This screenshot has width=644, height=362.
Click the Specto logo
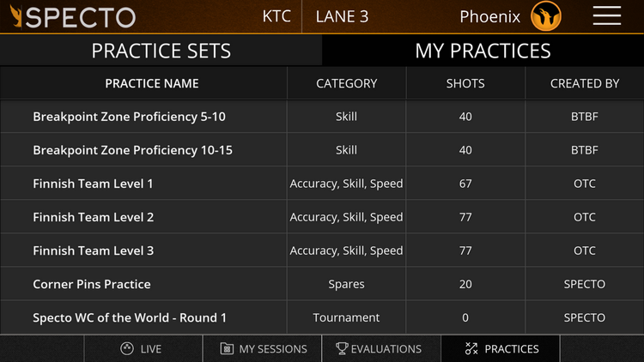tap(73, 17)
